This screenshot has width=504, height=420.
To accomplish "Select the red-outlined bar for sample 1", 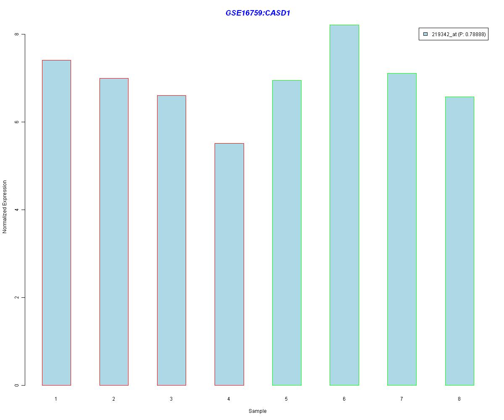I will click(56, 223).
